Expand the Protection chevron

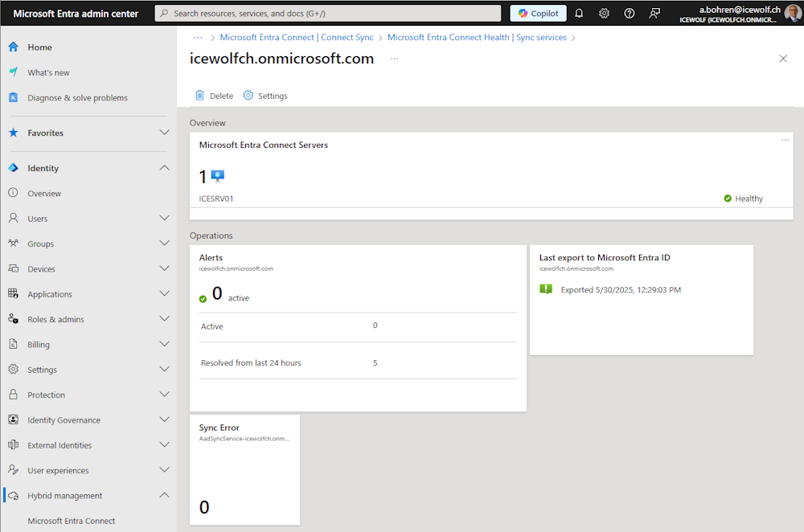click(x=164, y=395)
